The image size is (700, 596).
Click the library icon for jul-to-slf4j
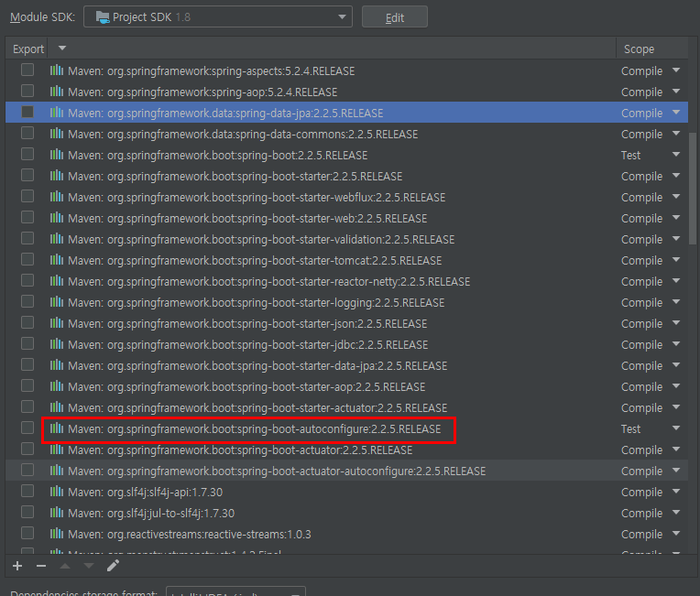point(57,512)
